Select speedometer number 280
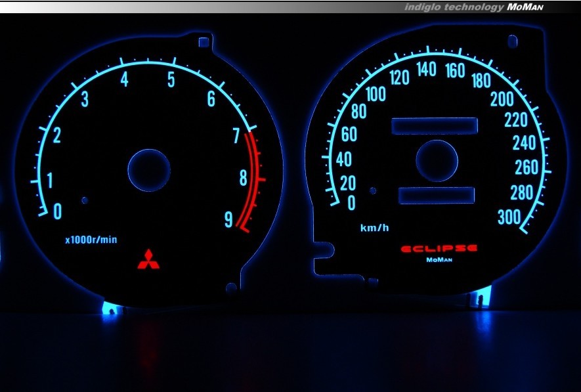The height and width of the screenshot is (392, 581). coord(522,192)
